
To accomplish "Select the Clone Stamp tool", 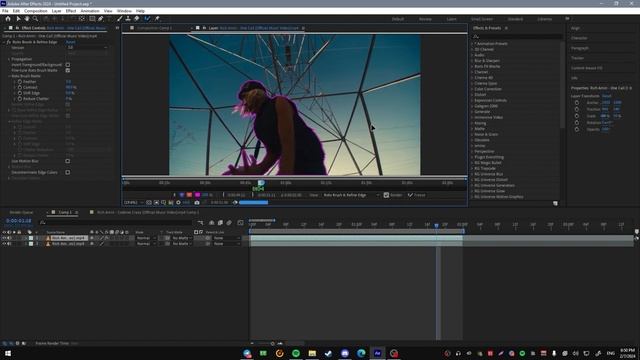I will tap(128, 19).
